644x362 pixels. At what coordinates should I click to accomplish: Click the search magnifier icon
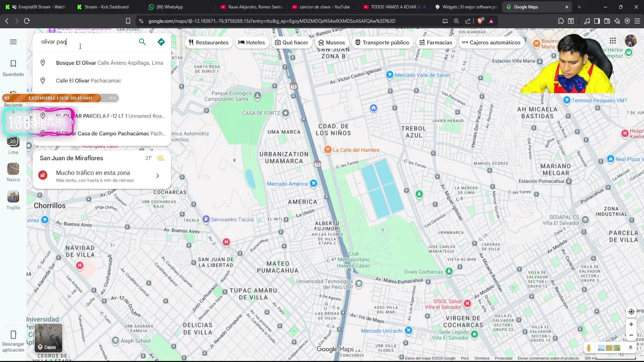[x=142, y=42]
